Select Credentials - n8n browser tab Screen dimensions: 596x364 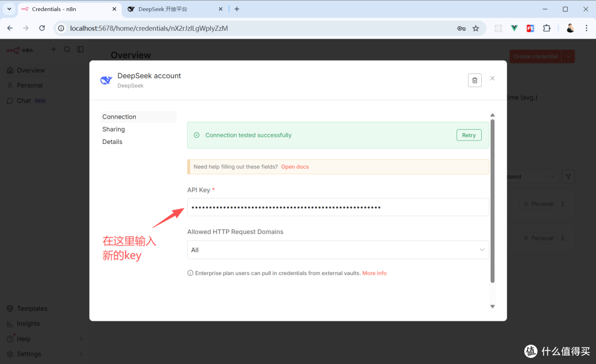coord(68,9)
